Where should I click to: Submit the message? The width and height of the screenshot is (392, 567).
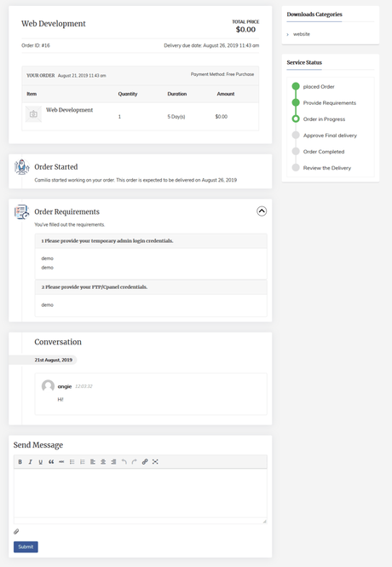pos(26,547)
